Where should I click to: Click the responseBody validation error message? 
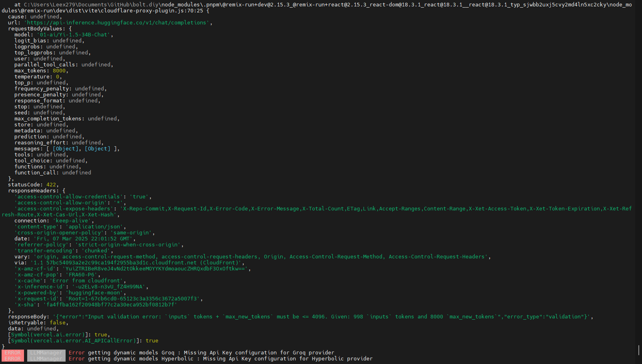[x=322, y=317]
